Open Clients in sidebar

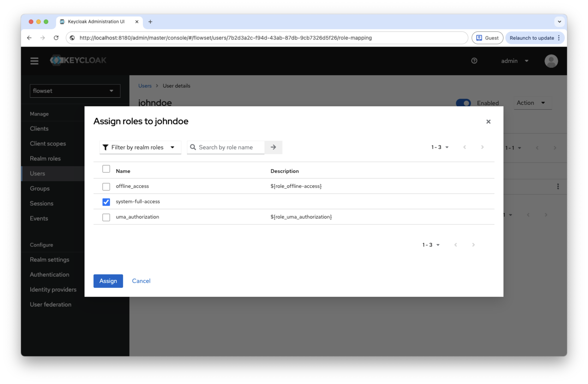pyautogui.click(x=39, y=129)
